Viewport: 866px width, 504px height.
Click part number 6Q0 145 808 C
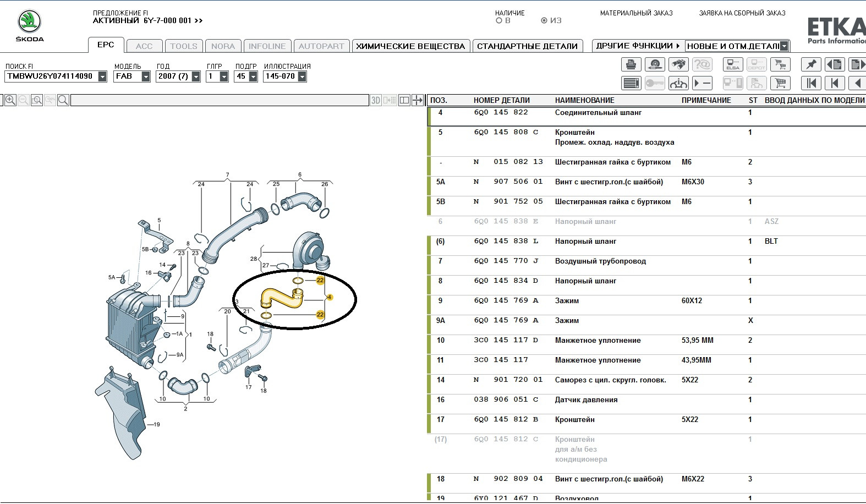tap(506, 133)
